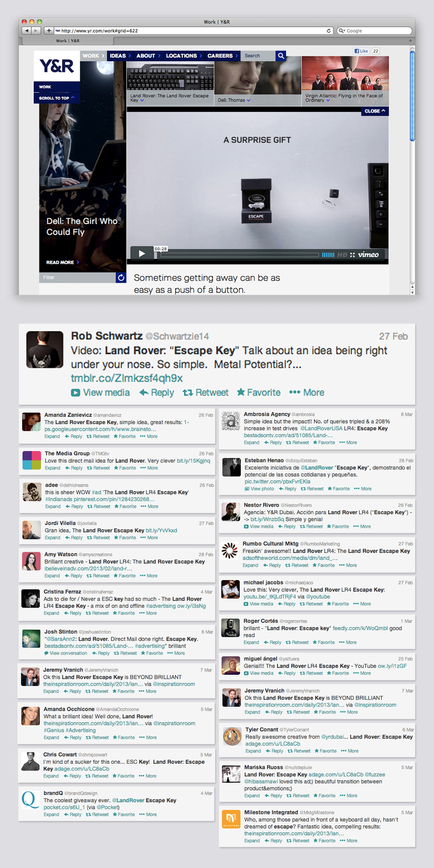This screenshot has height=868, width=434.
Task: Open More options on Rob Schwartz tweet
Action: [x=307, y=392]
